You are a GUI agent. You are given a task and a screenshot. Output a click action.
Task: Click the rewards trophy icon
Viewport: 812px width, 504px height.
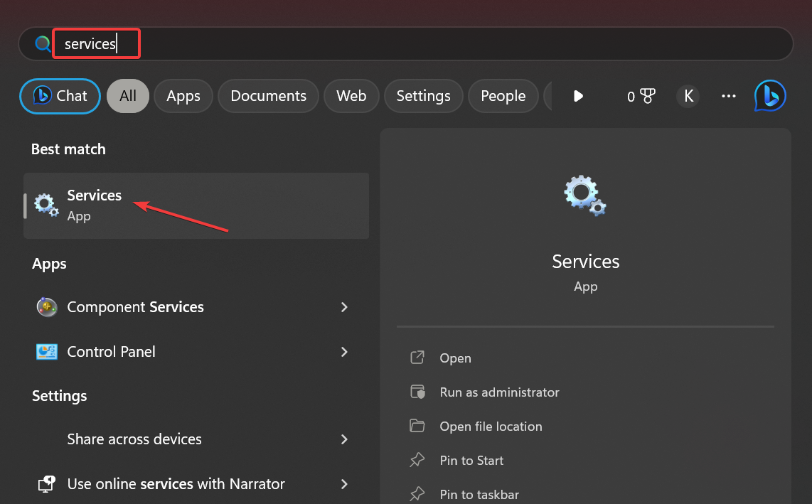pyautogui.click(x=648, y=96)
